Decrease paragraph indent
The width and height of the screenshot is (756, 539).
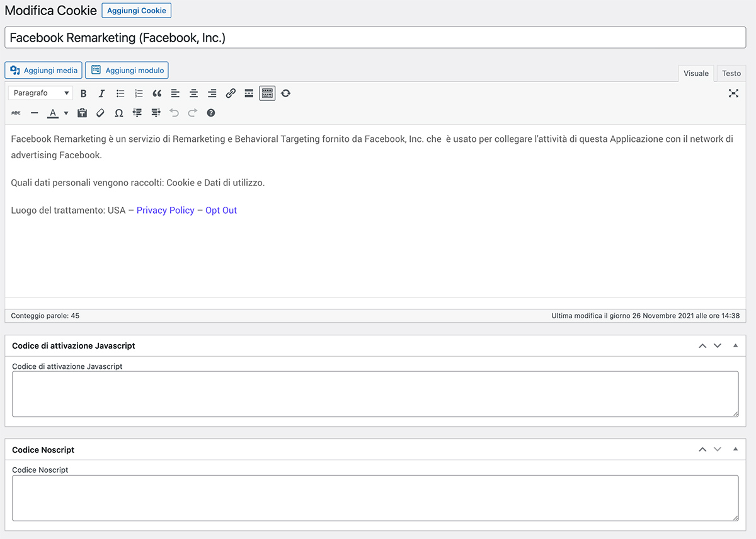pos(137,113)
